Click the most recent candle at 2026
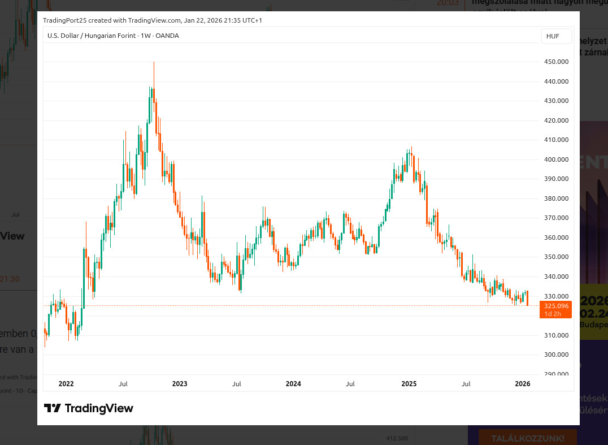 click(x=527, y=298)
